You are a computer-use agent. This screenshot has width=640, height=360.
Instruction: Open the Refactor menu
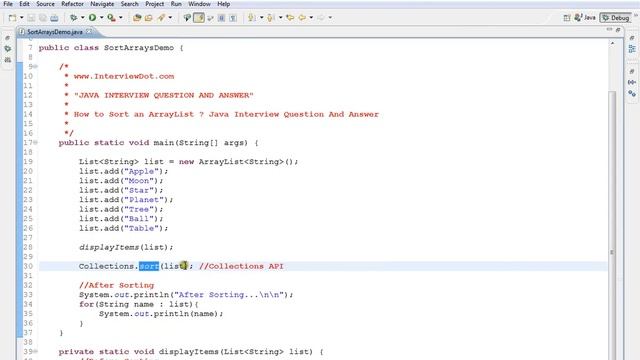click(x=72, y=4)
